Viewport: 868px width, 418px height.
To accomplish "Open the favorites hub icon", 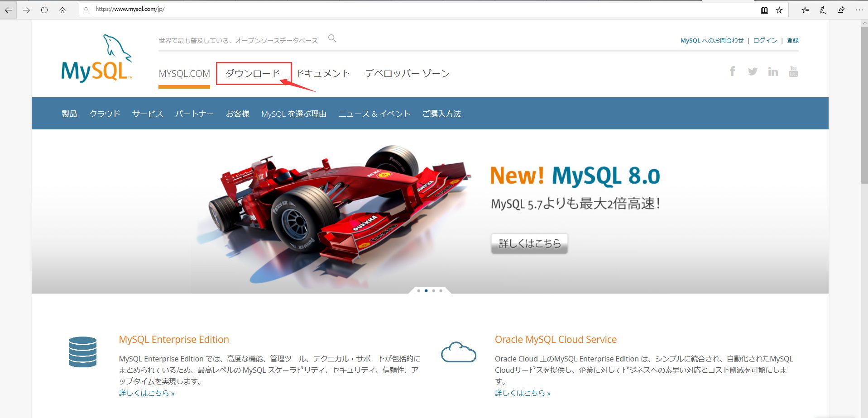I will [805, 10].
